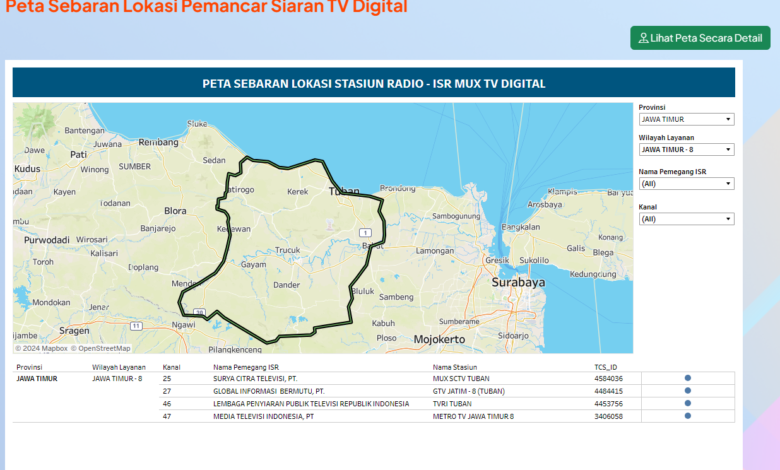Click the JAWA TIMUR province cell in table
The width and height of the screenshot is (780, 470).
pos(37,378)
